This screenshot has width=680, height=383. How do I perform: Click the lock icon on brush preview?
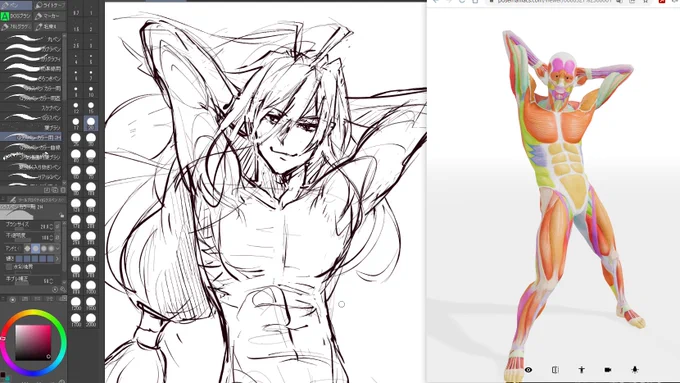click(62, 214)
